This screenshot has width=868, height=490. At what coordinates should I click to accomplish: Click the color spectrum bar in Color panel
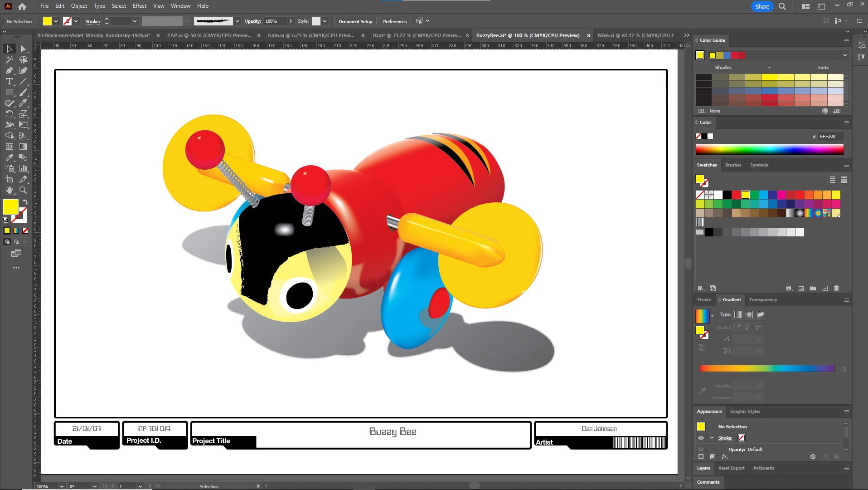[770, 149]
